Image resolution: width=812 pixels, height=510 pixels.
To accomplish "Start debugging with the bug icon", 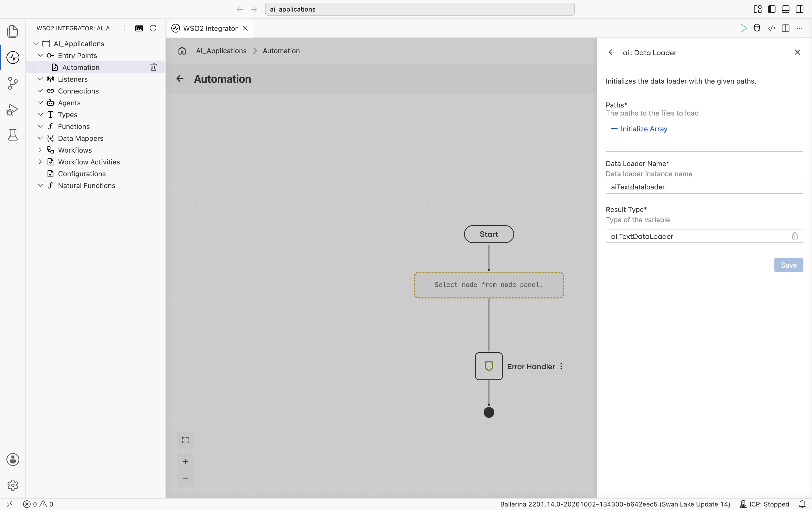I will click(757, 28).
